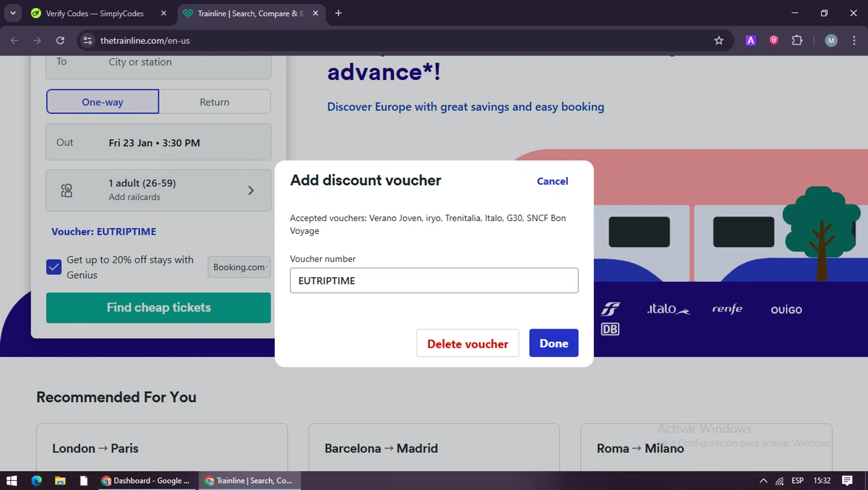Image resolution: width=868 pixels, height=490 pixels.
Task: Open the Roma to Milano recommended route
Action: 706,448
